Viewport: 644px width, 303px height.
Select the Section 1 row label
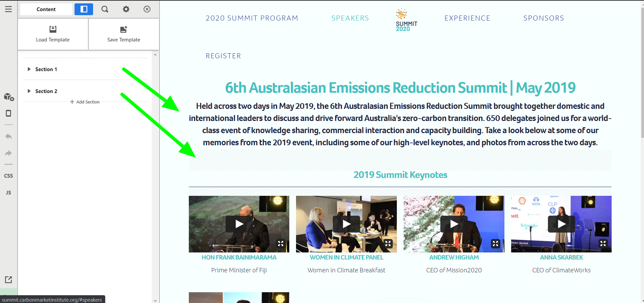coord(46,69)
